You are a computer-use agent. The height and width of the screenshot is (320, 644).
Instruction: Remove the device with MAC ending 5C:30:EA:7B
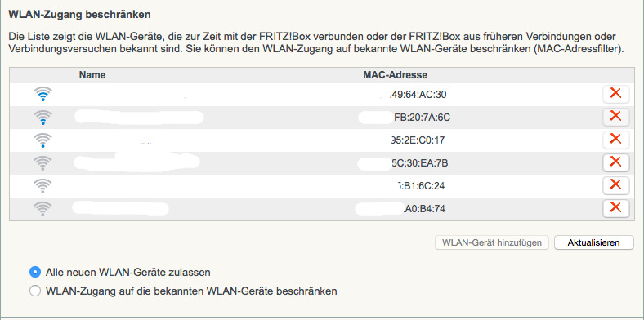pos(615,162)
